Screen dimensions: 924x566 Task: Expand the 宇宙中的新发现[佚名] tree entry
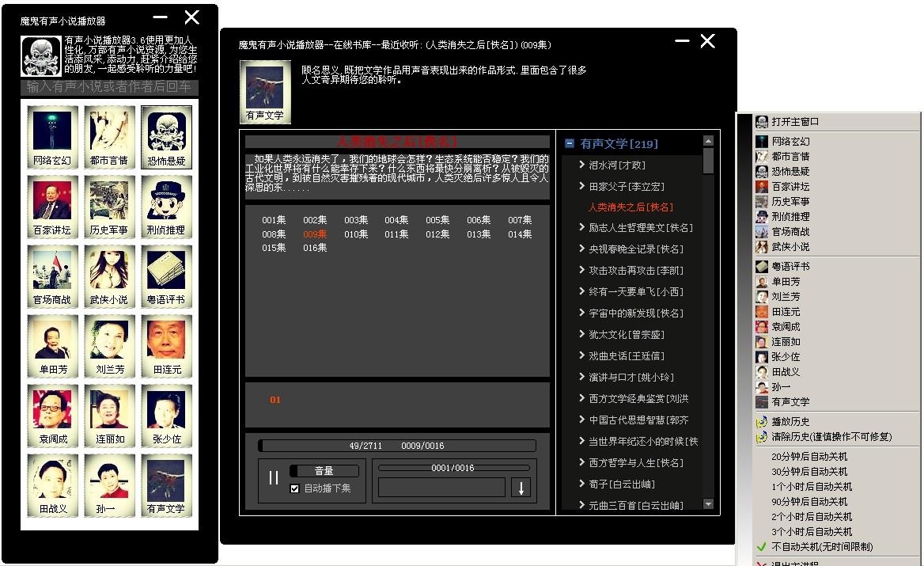(x=581, y=313)
